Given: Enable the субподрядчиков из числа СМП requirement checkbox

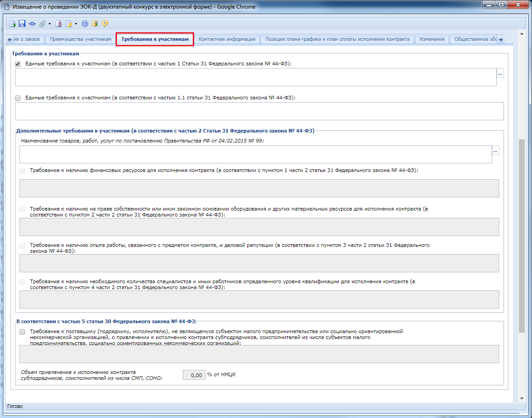Looking at the screenshot, I should (22, 332).
